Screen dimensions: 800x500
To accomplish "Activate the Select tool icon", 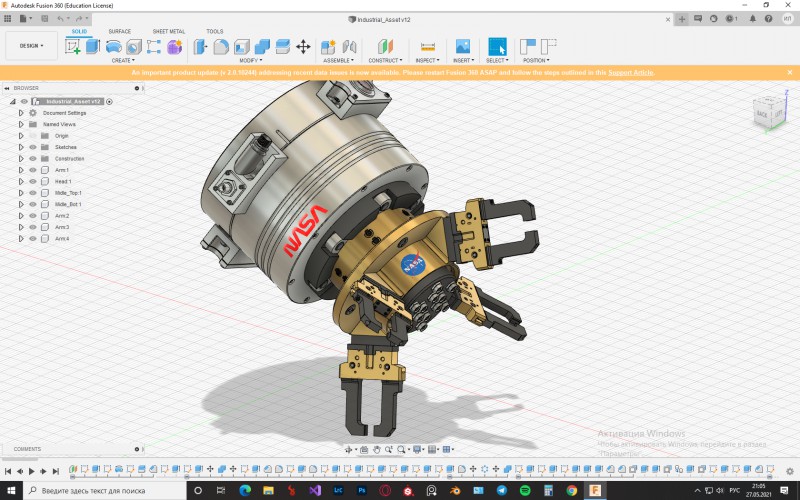I will 497,46.
